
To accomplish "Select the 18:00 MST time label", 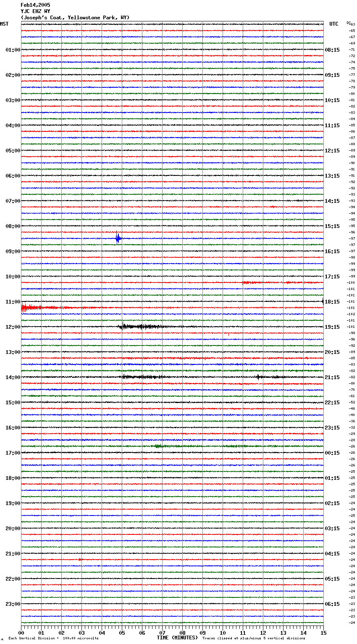I will point(13,478).
